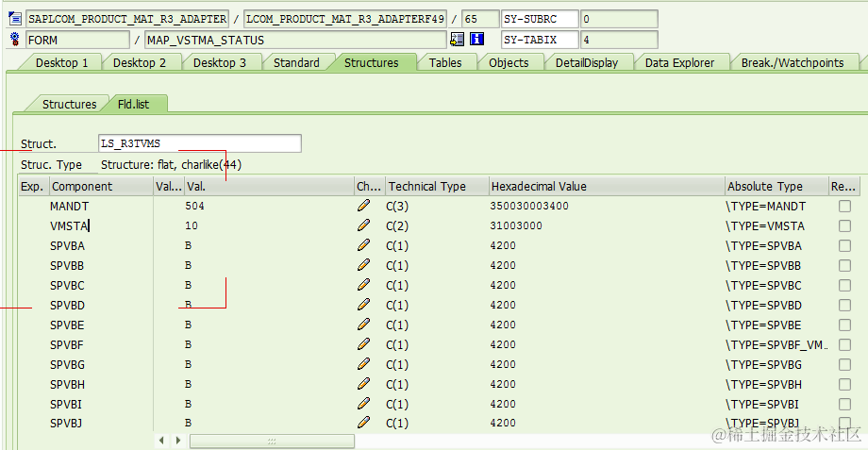Click the line number field showing 65
Viewport: 868px width, 450px height.
[480, 19]
